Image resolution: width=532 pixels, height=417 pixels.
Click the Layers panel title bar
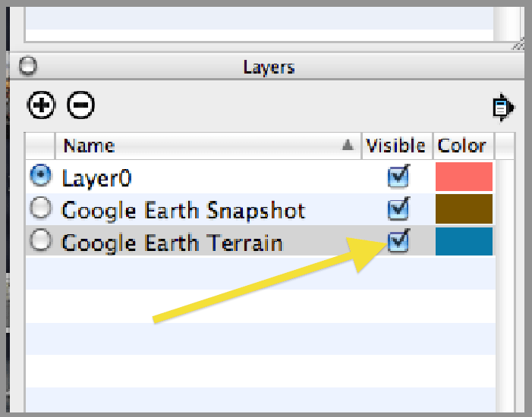tap(269, 67)
